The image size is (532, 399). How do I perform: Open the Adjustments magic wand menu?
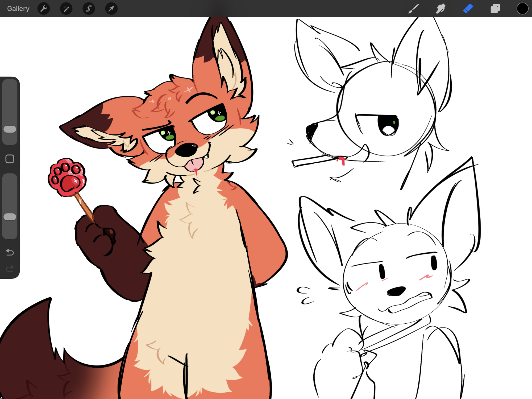point(66,9)
